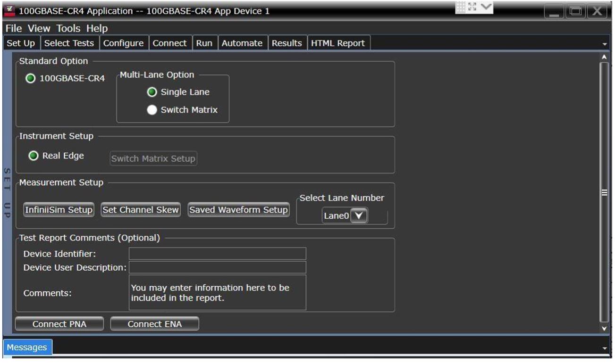Select the 100GBASE-CR4 standard option

(x=31, y=79)
